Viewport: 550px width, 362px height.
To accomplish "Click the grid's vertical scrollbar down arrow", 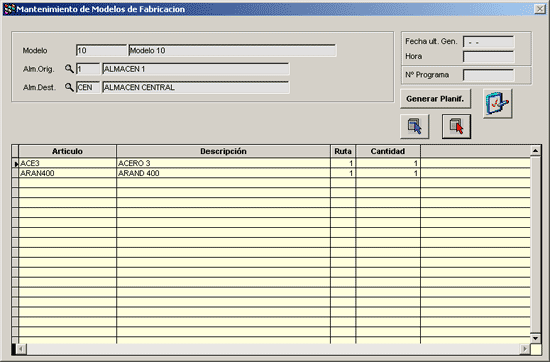I will [535, 338].
